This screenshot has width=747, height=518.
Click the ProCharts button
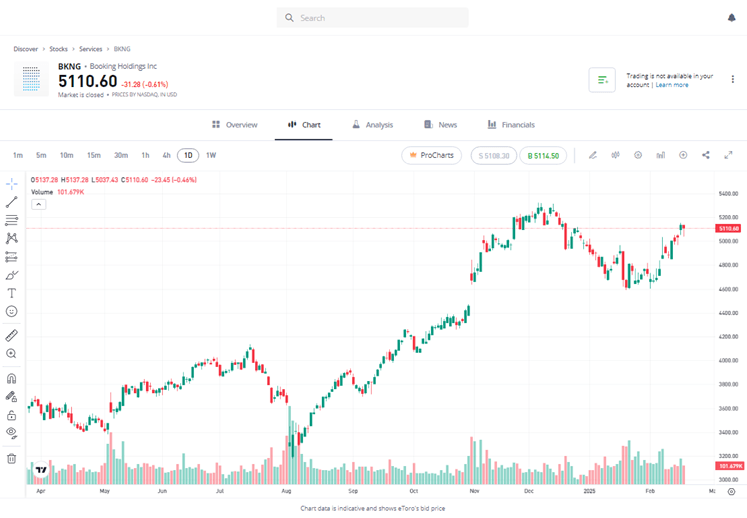(431, 155)
